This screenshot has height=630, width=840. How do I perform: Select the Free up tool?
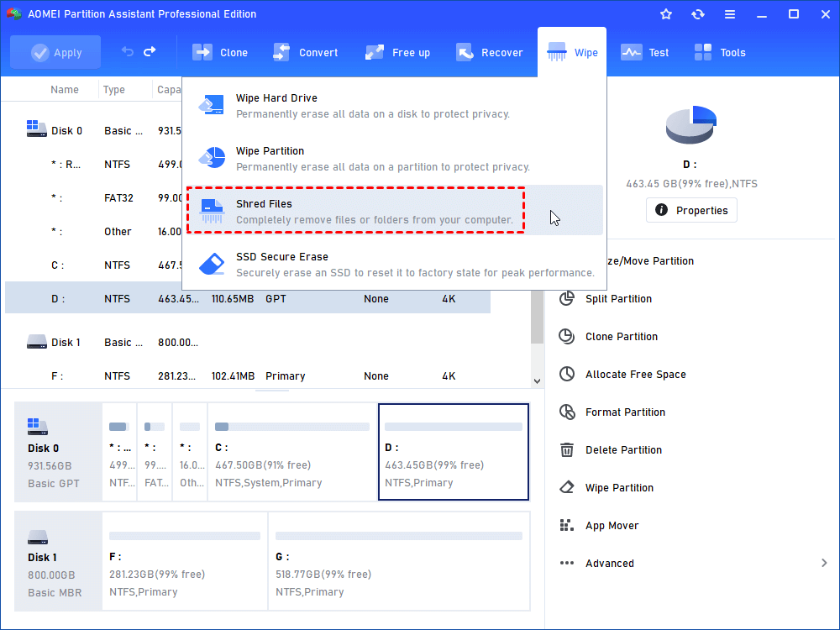pos(375,52)
